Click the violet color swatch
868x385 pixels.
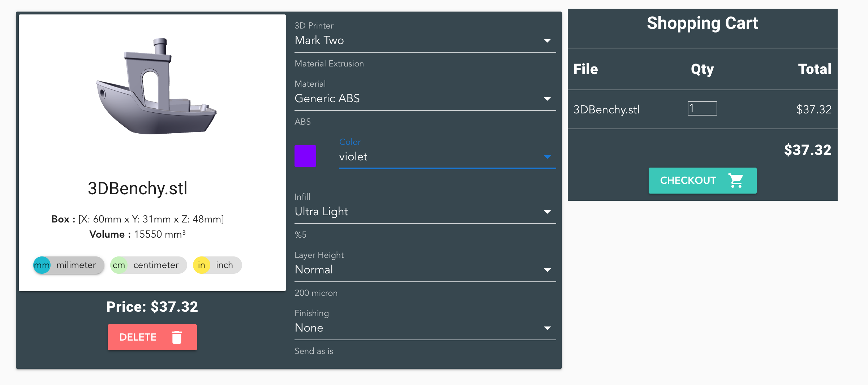coord(305,156)
